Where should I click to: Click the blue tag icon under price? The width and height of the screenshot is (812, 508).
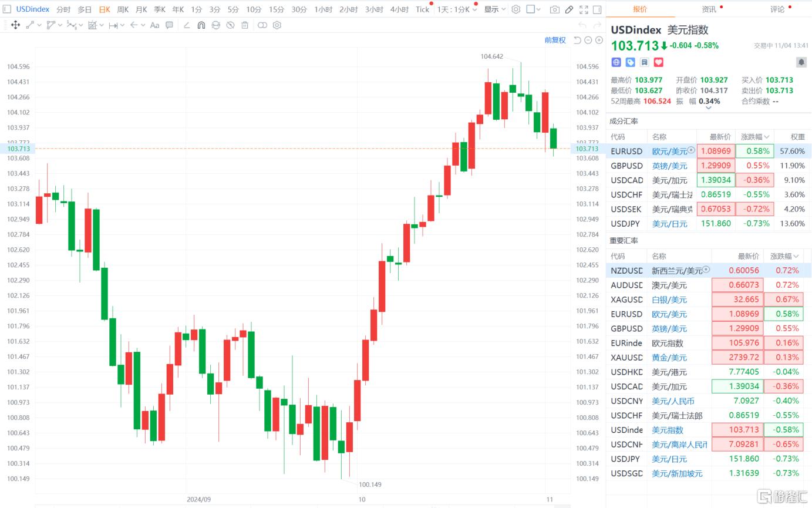click(x=630, y=62)
